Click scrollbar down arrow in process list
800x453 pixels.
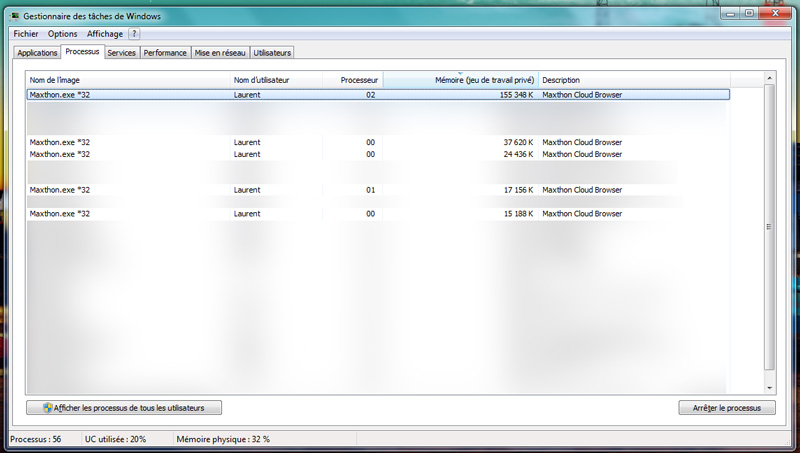click(769, 388)
